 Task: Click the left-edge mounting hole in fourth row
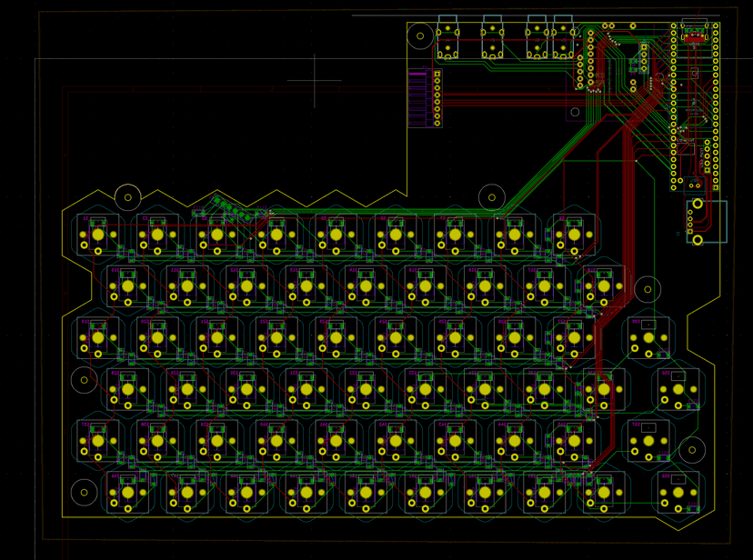[x=84, y=380]
